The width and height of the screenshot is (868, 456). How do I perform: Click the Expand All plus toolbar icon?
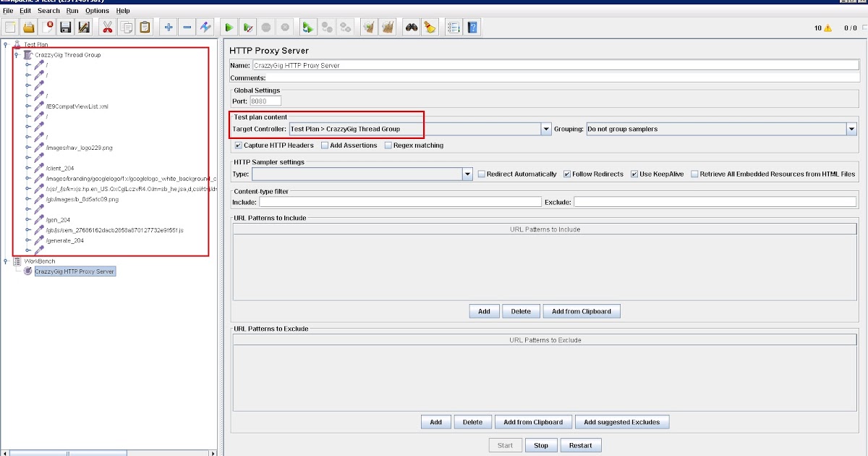click(168, 27)
